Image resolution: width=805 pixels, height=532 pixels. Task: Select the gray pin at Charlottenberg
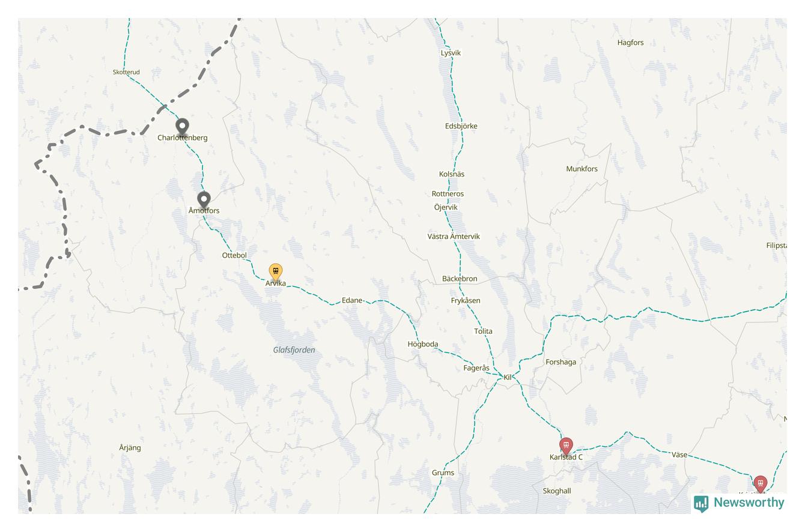[182, 127]
